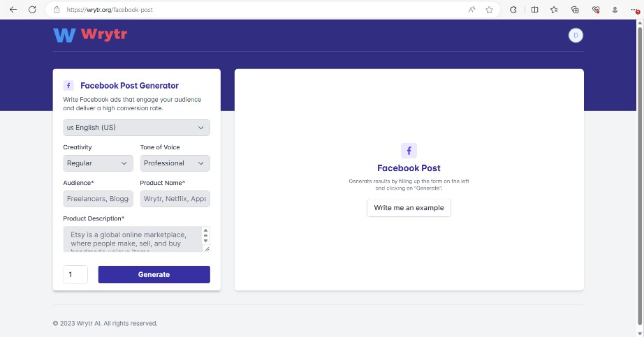Open Browser essentials heart icon
This screenshot has height=337, width=644.
pos(596,10)
